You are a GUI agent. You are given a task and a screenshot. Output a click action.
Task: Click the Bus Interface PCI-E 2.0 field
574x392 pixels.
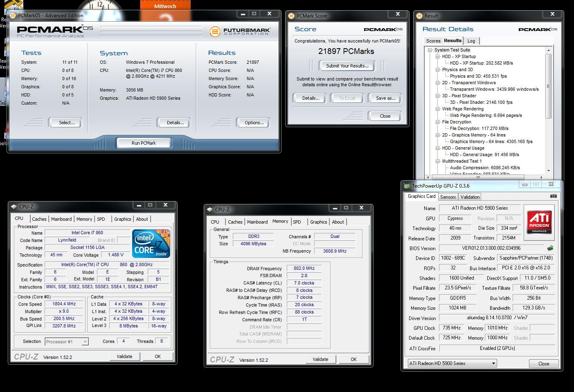526,268
